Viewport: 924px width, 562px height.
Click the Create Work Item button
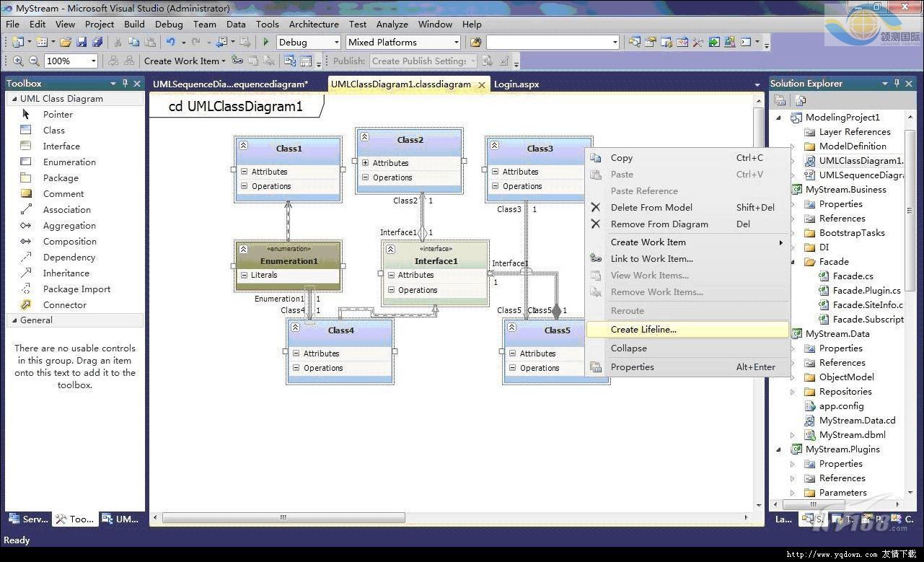coord(184,61)
